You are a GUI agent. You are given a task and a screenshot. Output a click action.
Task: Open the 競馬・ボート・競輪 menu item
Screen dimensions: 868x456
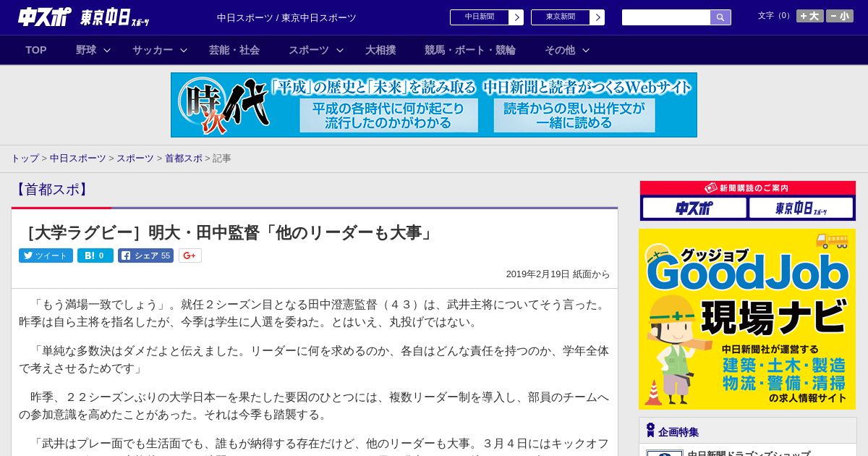point(470,50)
